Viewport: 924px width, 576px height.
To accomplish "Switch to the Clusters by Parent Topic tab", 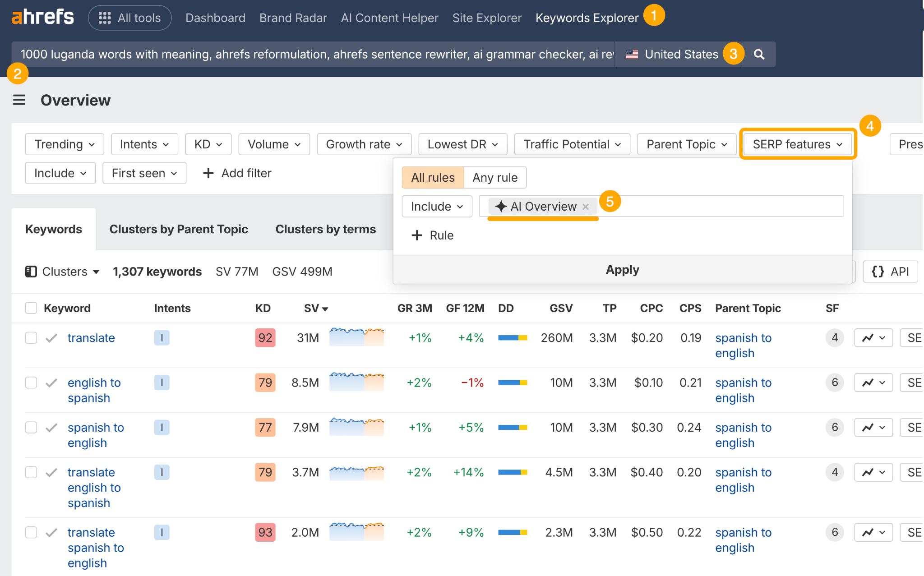I will [178, 229].
